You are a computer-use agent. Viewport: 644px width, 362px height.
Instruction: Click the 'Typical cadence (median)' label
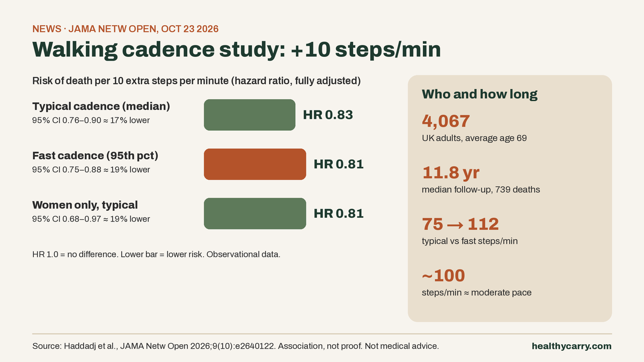tap(101, 106)
